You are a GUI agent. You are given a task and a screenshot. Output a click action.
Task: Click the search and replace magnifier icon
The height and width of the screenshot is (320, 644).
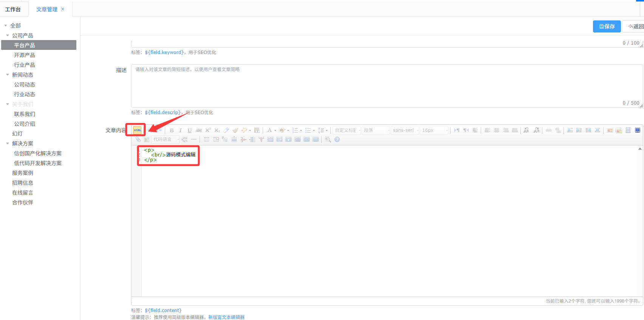pos(328,139)
